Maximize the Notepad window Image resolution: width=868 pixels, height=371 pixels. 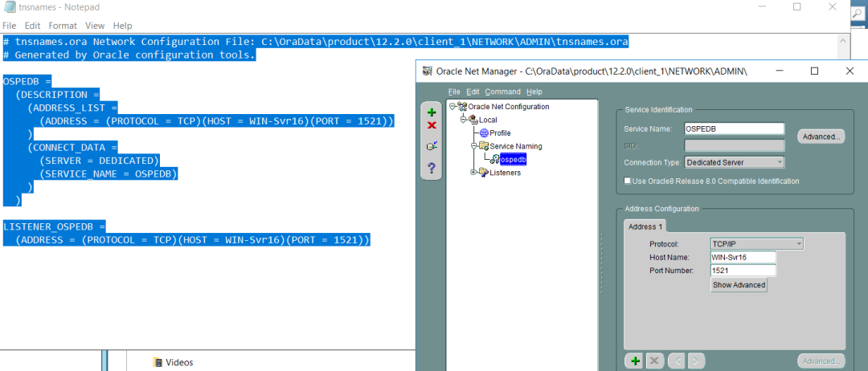click(797, 7)
